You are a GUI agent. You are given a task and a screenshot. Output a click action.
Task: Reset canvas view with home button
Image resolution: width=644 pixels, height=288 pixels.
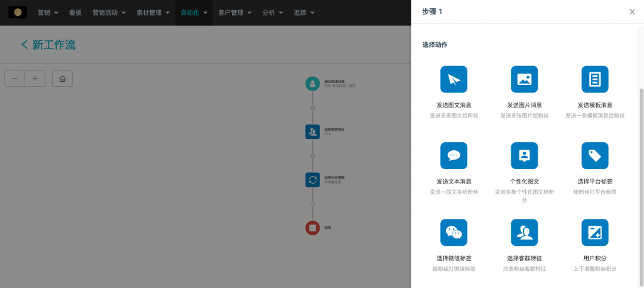point(62,79)
